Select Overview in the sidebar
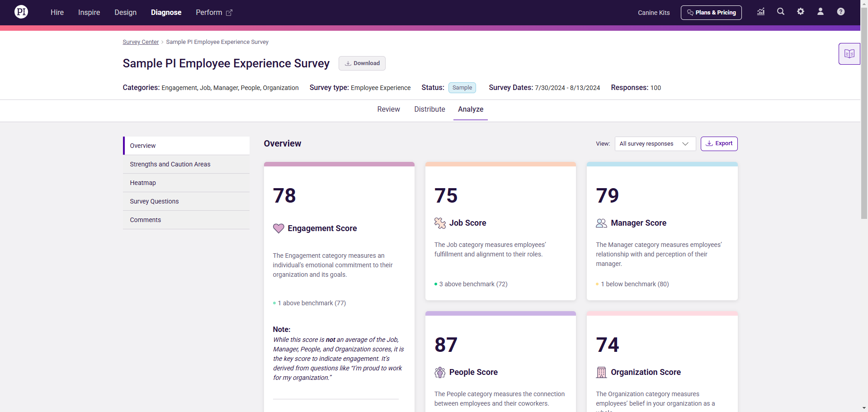 (186, 146)
